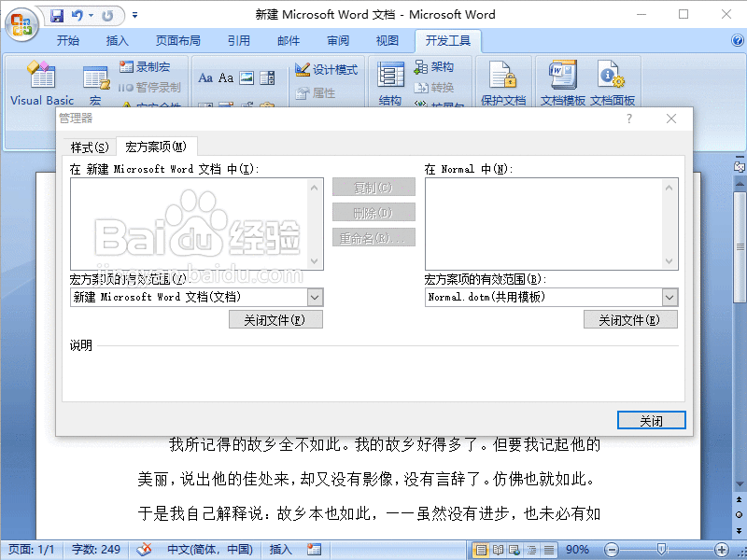Insert a rich text content control (first Aa)
The height and width of the screenshot is (560, 747).
[205, 77]
